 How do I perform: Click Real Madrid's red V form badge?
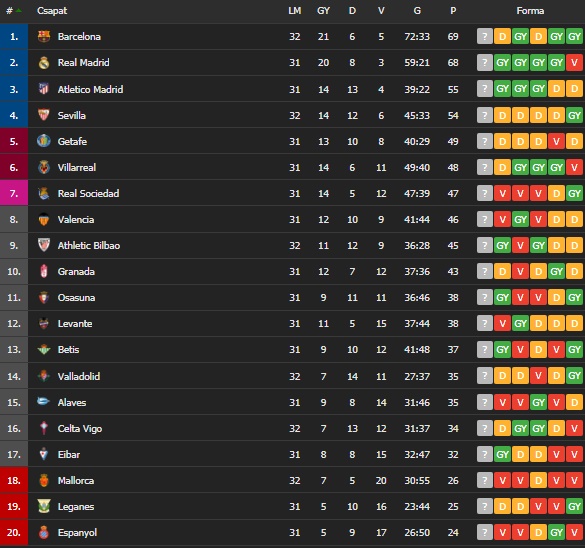pos(575,63)
